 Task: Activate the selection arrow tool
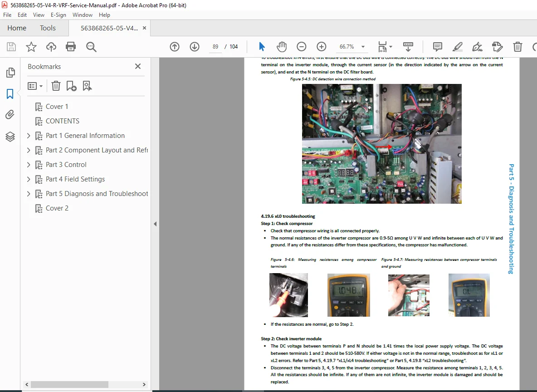click(262, 47)
